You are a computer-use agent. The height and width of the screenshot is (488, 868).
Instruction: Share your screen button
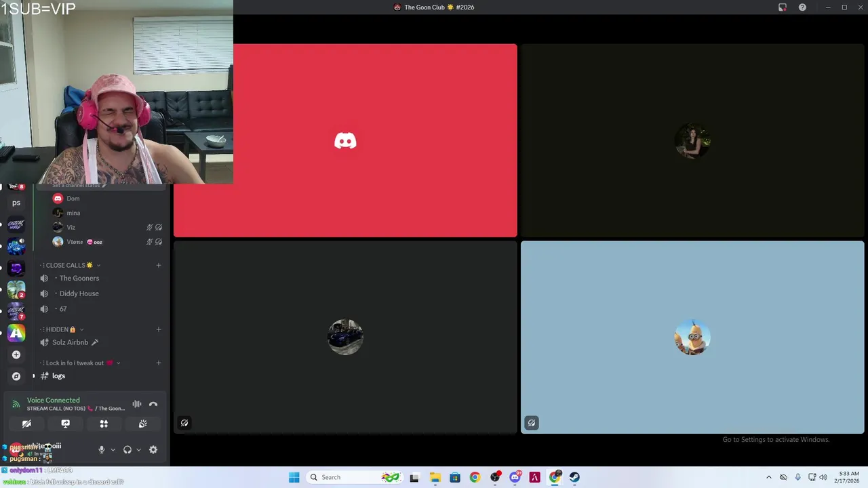click(65, 424)
